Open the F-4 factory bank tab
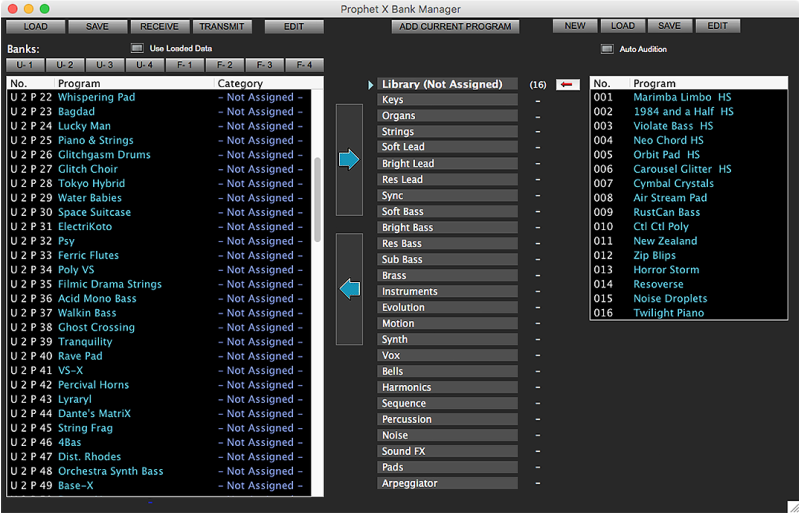The image size is (800, 513). (x=304, y=65)
